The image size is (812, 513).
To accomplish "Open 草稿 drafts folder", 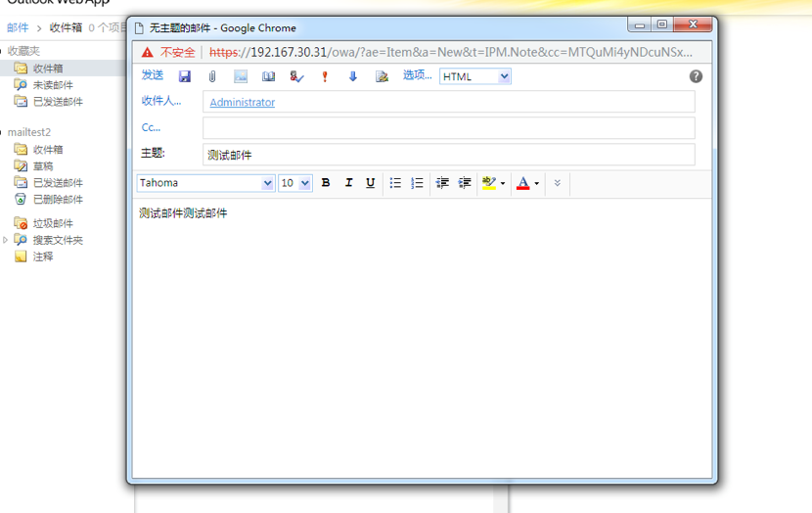I will 43,166.
